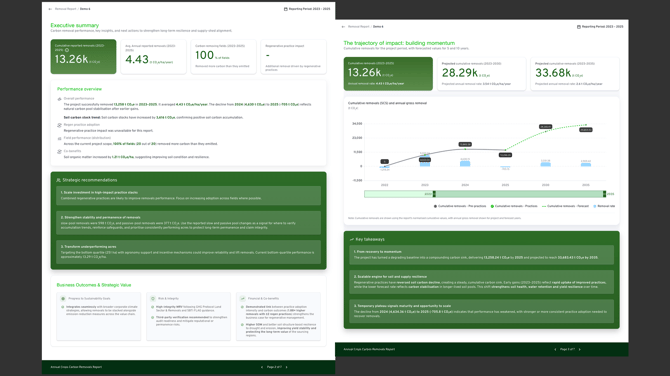This screenshot has height=376, width=670.
Task: Click Executive summary heading
Action: pyautogui.click(x=75, y=25)
